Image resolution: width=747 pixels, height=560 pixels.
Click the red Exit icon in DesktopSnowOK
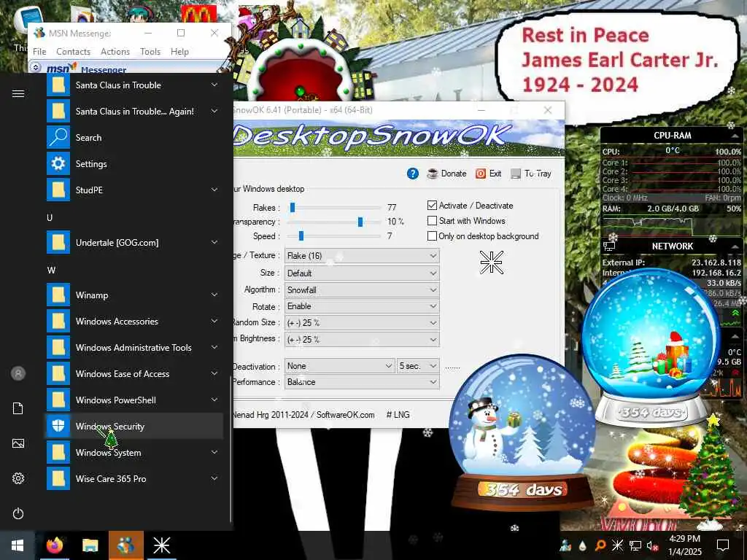(481, 174)
